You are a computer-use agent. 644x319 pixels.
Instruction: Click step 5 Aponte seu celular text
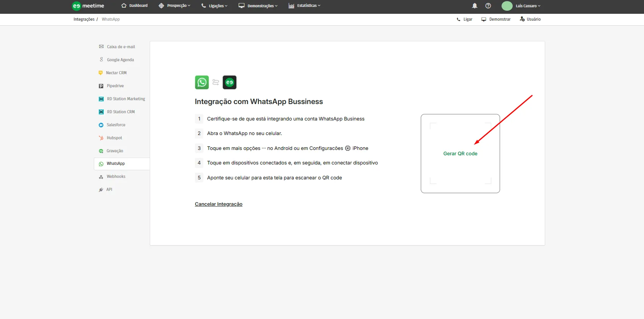click(275, 178)
